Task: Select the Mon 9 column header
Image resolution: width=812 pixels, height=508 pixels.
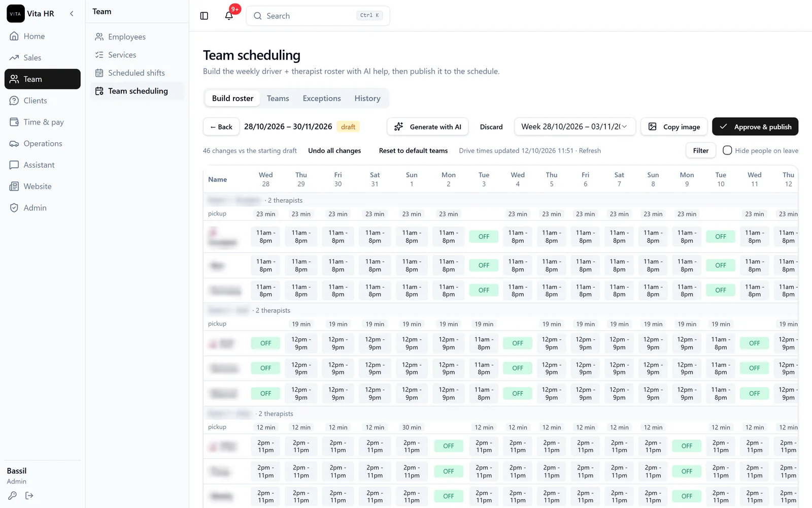Action: click(x=687, y=179)
